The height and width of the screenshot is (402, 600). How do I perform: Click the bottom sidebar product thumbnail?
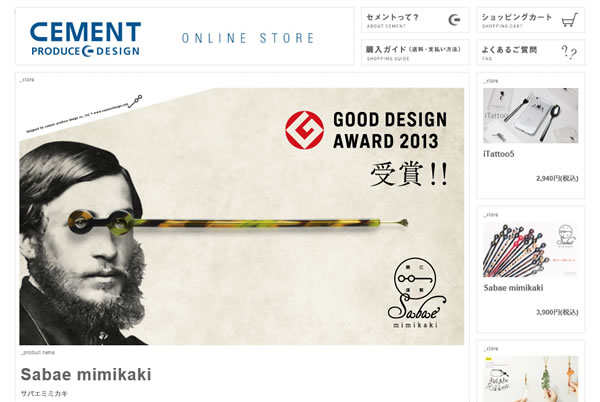pyautogui.click(x=530, y=379)
